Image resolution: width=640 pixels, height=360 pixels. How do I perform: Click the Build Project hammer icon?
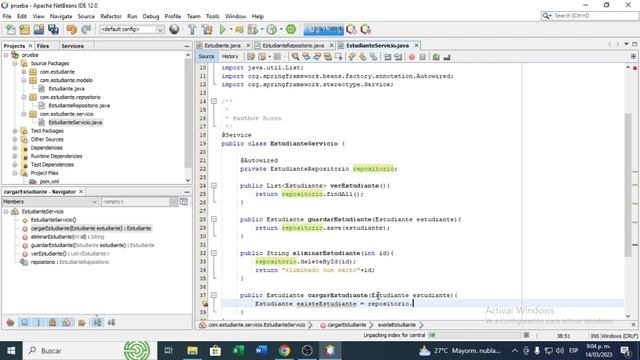coord(192,29)
